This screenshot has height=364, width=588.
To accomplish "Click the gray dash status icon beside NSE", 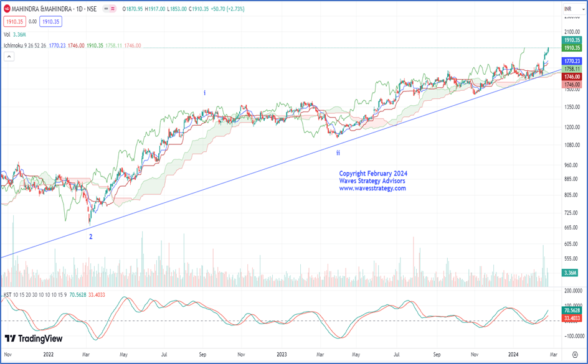I will (x=106, y=9).
